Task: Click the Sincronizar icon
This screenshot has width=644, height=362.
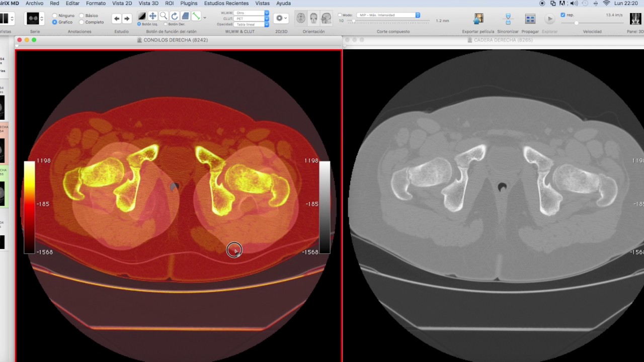Action: coord(508,19)
